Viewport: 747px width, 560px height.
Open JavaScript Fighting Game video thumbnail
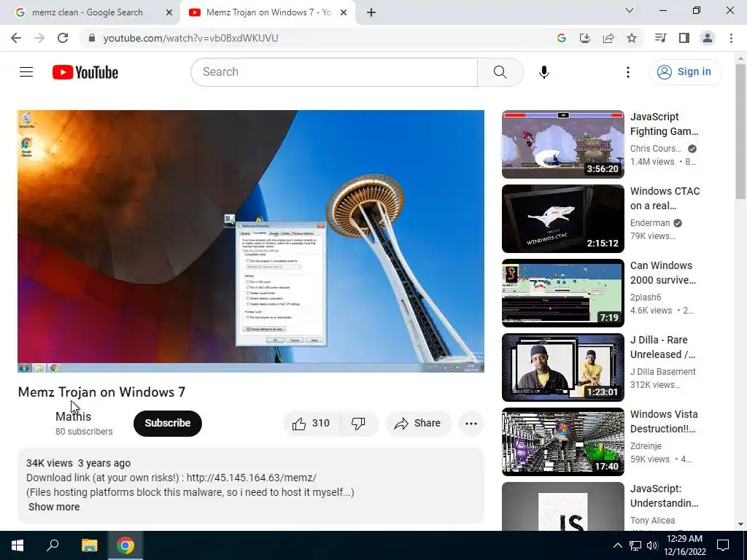coord(562,144)
